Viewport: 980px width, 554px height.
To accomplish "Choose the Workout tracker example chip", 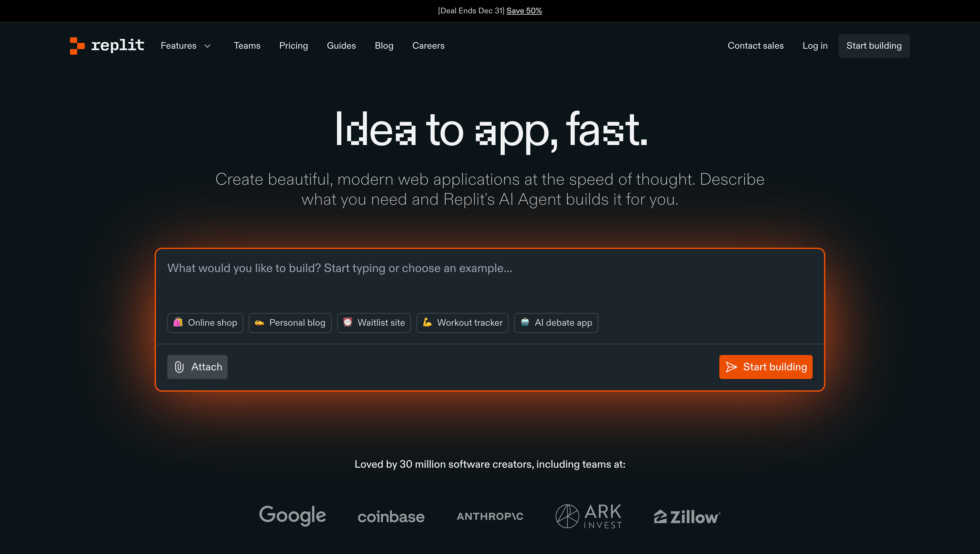I will point(462,323).
